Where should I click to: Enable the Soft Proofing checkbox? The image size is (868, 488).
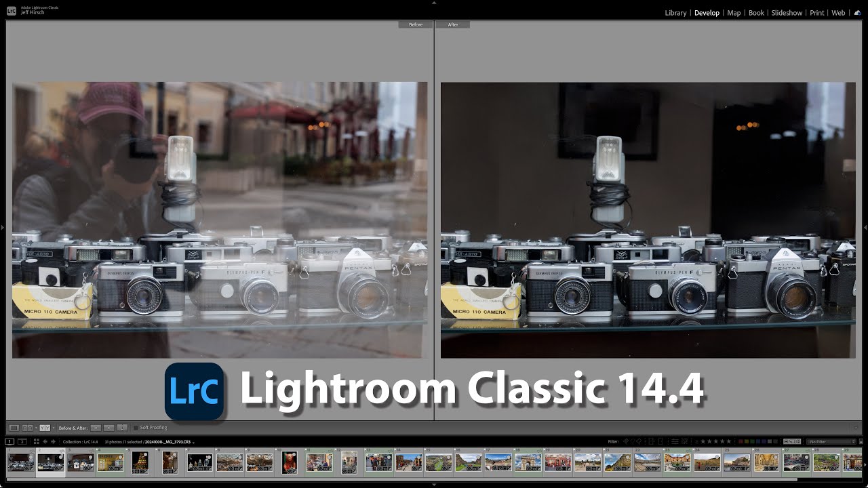pos(136,428)
